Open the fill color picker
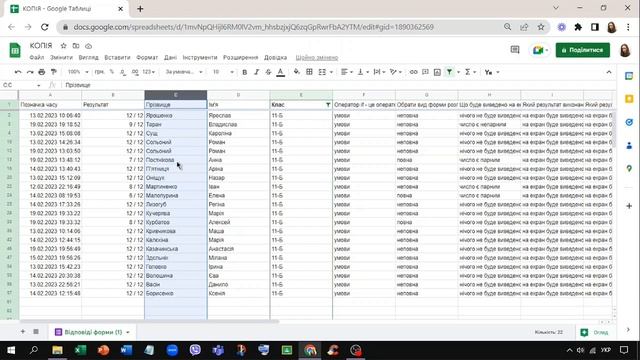This screenshot has height=360, width=640. click(x=297, y=72)
